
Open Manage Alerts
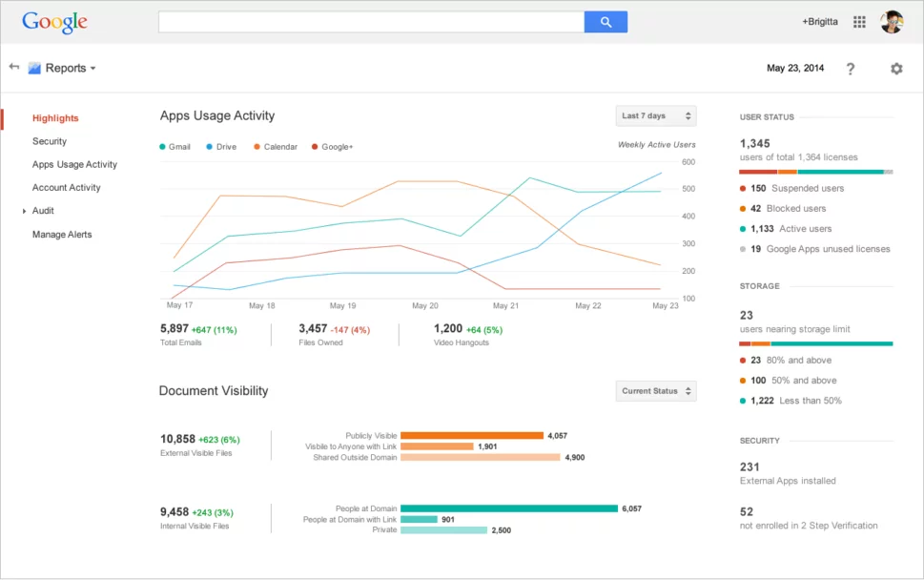[x=61, y=235]
